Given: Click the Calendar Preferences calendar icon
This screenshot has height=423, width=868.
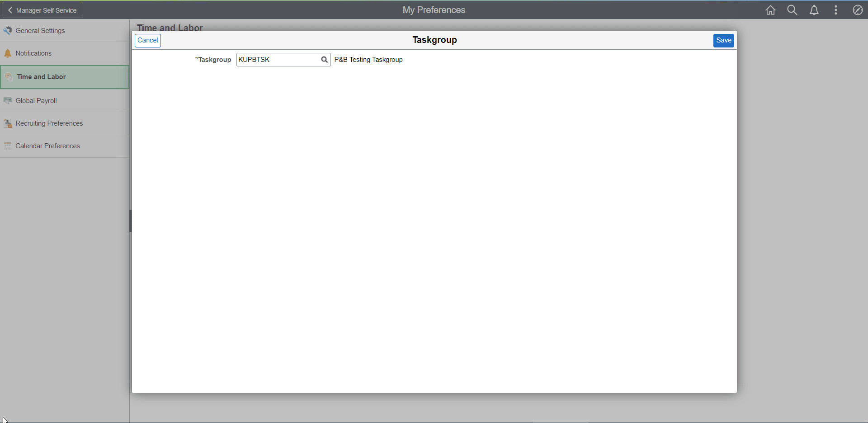Looking at the screenshot, I should tap(8, 146).
